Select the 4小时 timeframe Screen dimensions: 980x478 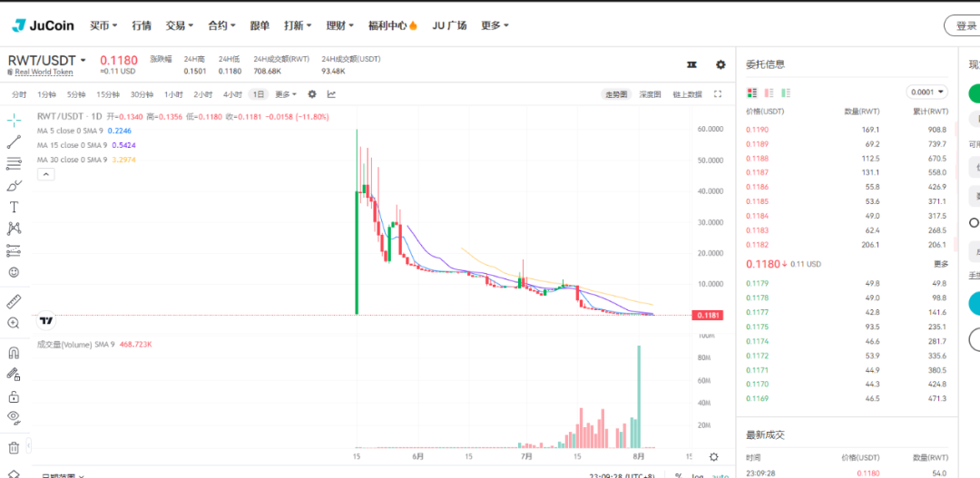point(232,94)
